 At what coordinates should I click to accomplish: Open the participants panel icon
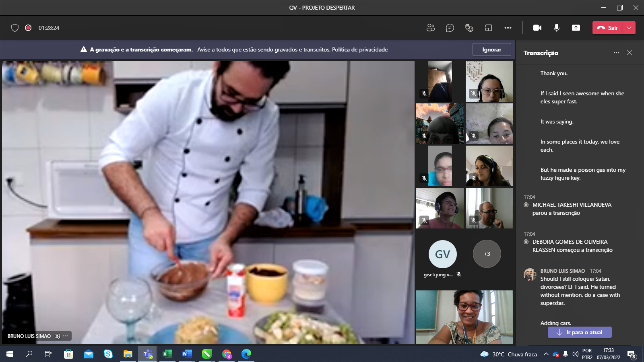[x=430, y=28]
